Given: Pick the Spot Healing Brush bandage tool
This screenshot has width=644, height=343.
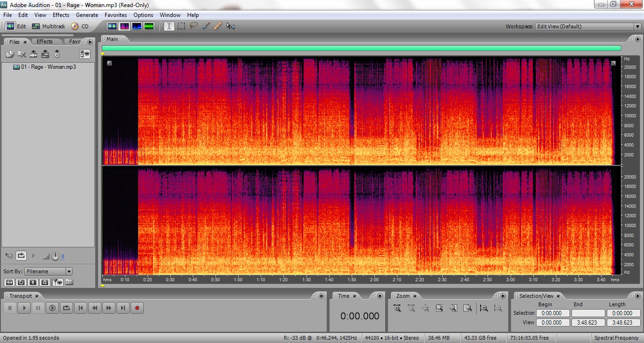Looking at the screenshot, I should point(217,26).
